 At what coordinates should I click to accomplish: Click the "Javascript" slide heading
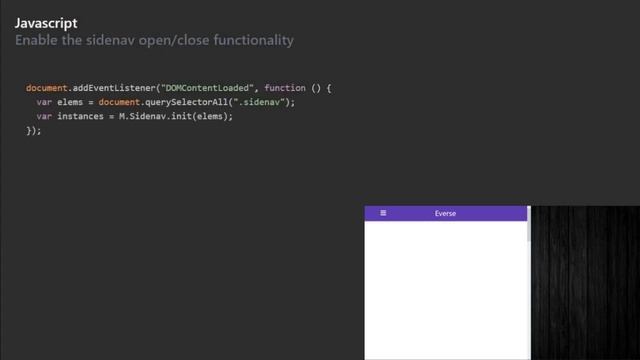click(x=46, y=23)
